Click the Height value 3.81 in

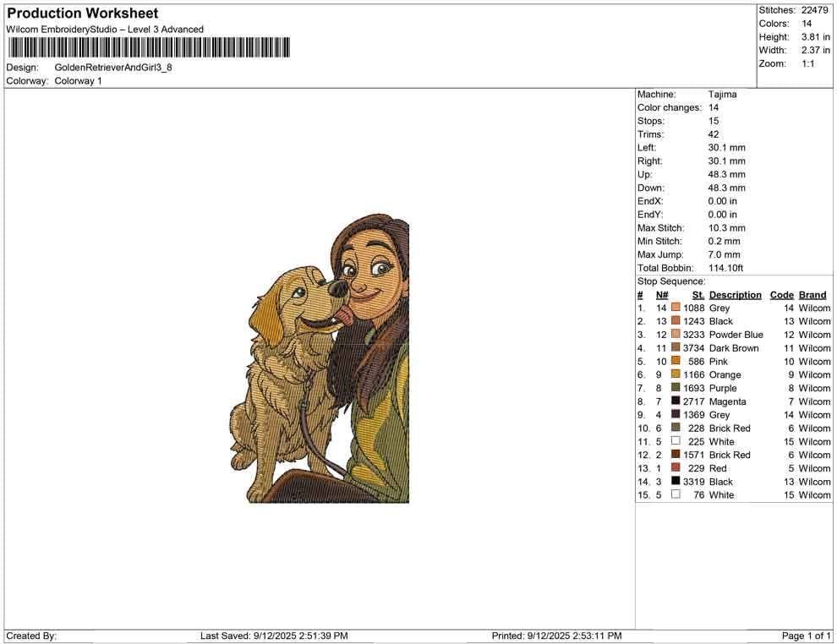click(816, 37)
